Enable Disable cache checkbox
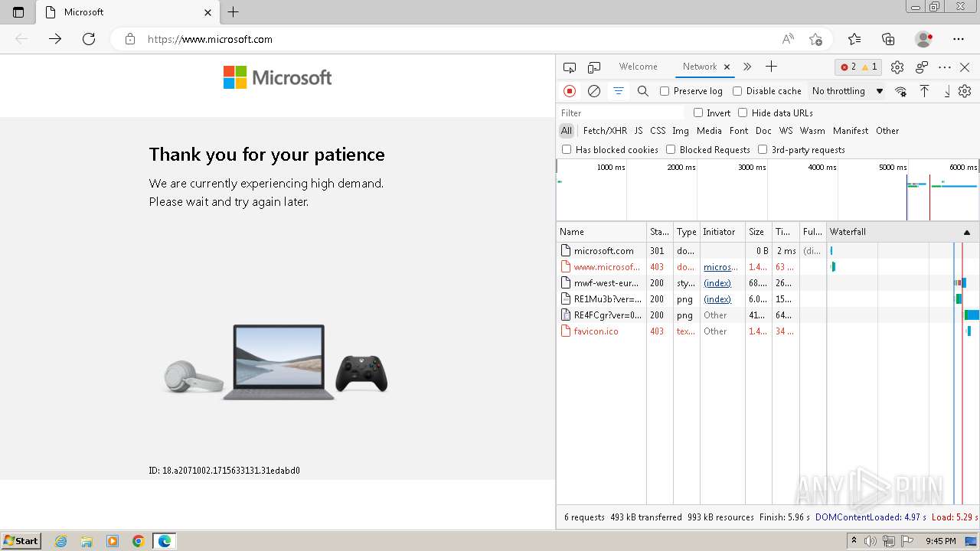The width and height of the screenshot is (980, 551). pyautogui.click(x=737, y=91)
